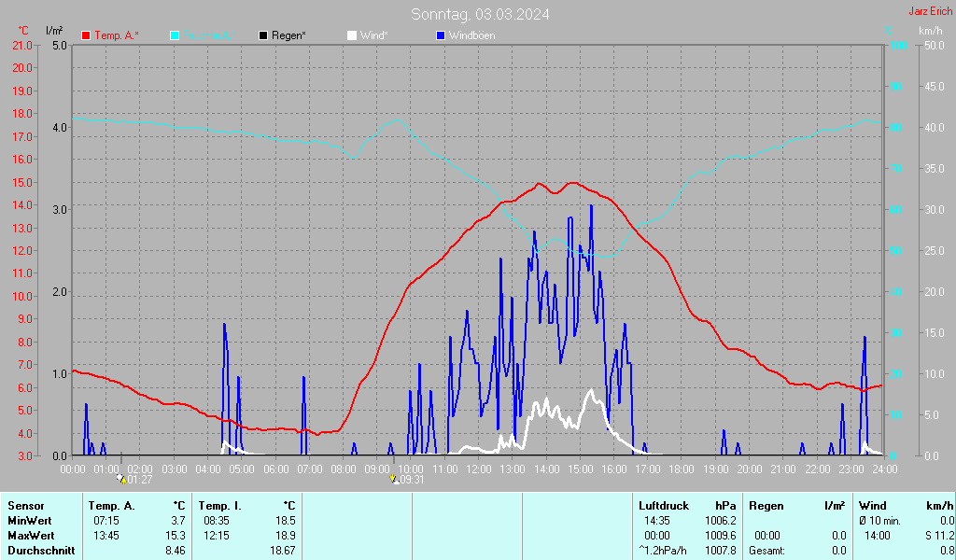Click the 'Wind*' legend label
Viewport: 956px width, 560px height.
(373, 36)
